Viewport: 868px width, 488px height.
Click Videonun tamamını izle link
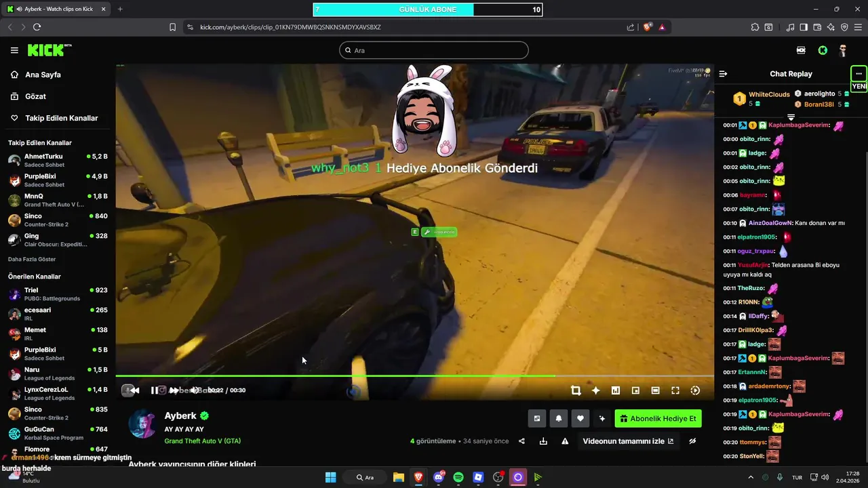point(629,441)
